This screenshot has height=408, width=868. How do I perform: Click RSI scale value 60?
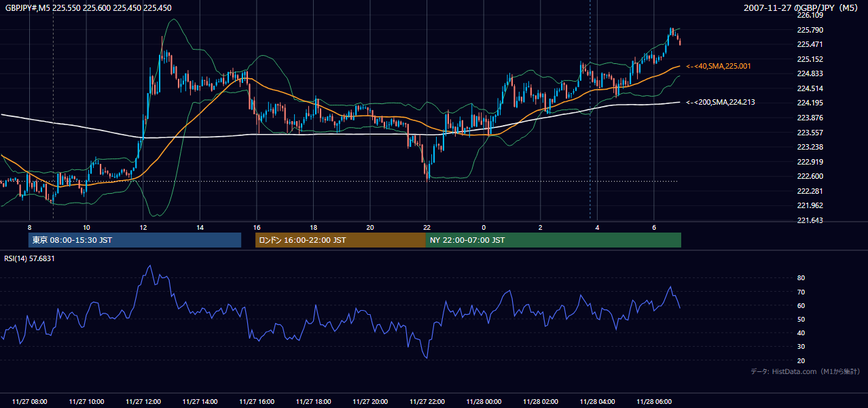[801, 305]
